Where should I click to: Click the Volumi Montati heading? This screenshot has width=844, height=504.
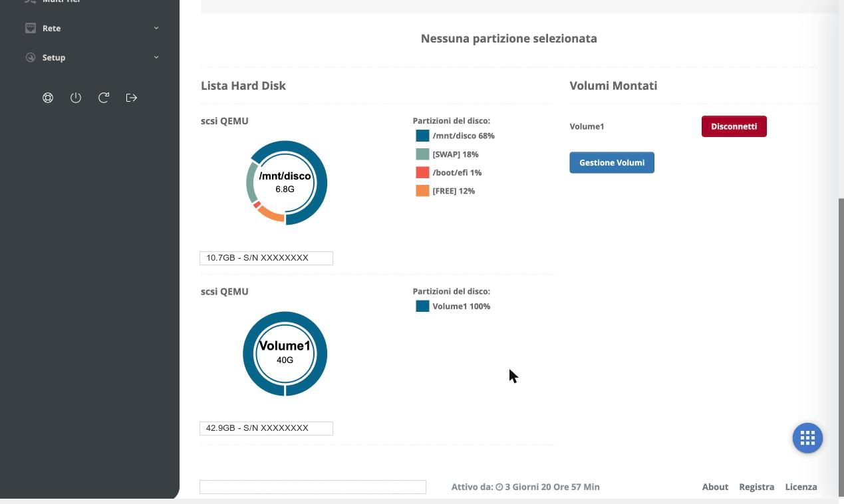click(x=613, y=86)
